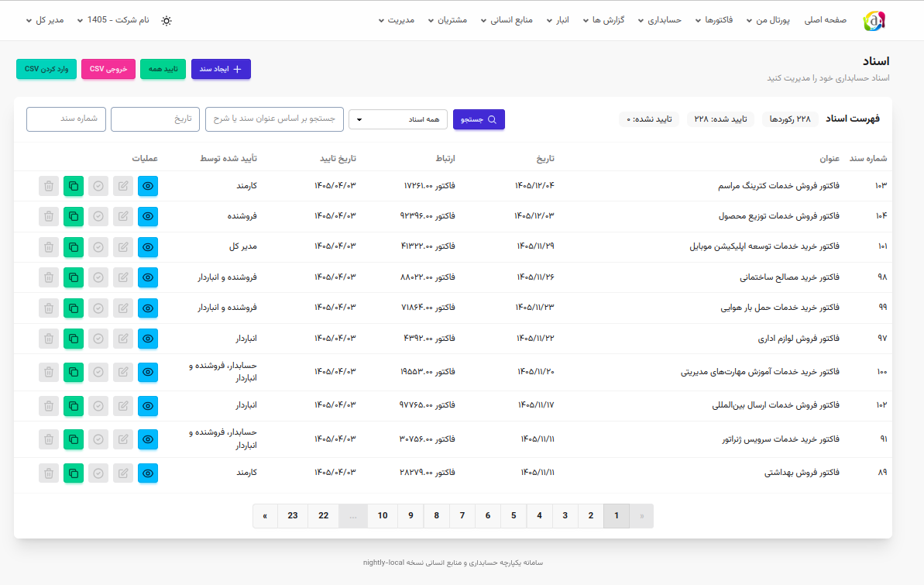This screenshot has height=585, width=924.
Task: Click the approve checkmark for document 103
Action: pyautogui.click(x=98, y=186)
